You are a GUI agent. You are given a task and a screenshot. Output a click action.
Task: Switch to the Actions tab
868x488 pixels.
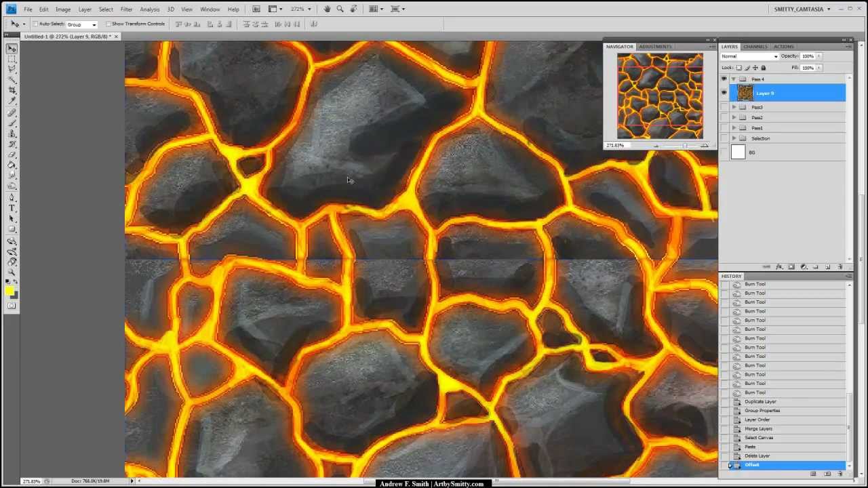tap(783, 47)
